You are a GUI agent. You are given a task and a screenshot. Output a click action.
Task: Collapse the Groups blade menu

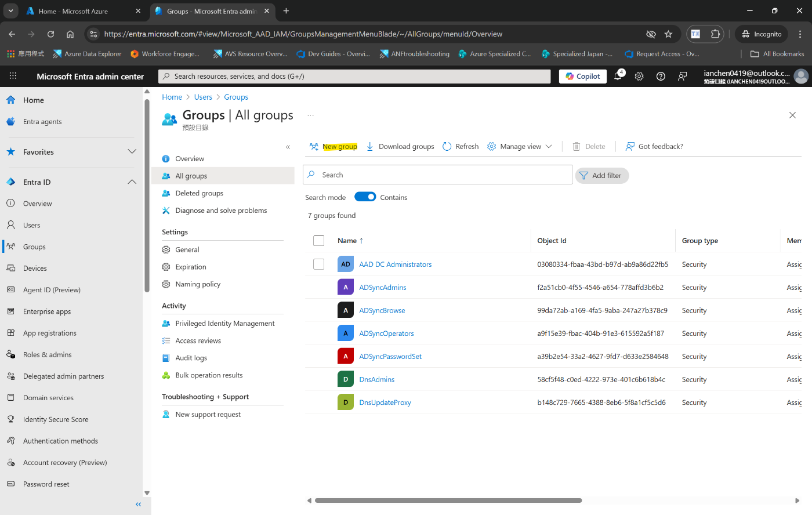288,147
